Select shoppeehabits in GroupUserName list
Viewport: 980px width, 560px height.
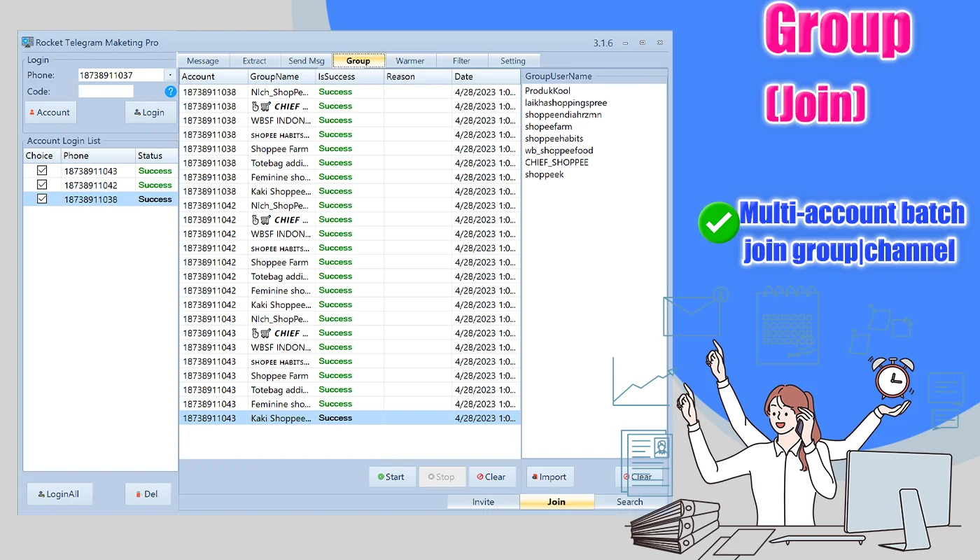point(554,139)
